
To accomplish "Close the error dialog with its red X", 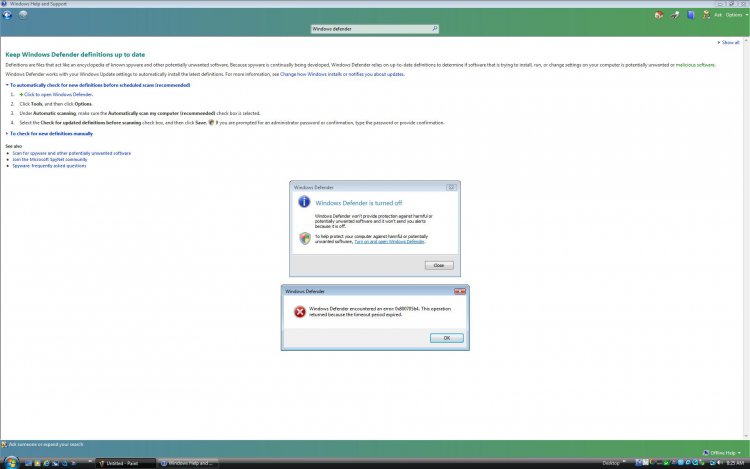I will (460, 291).
